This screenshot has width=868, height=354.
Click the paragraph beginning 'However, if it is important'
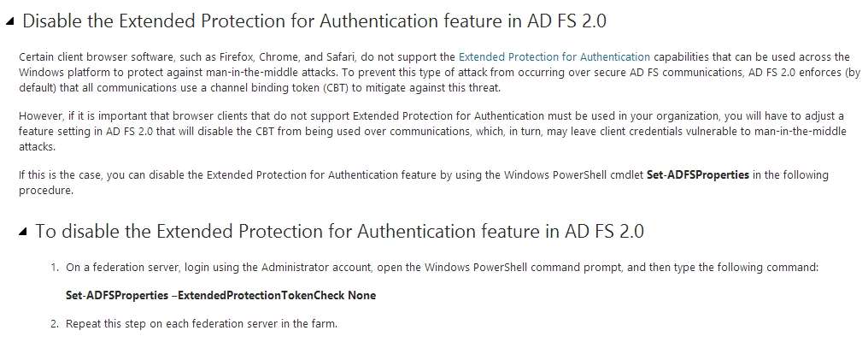pos(433,132)
